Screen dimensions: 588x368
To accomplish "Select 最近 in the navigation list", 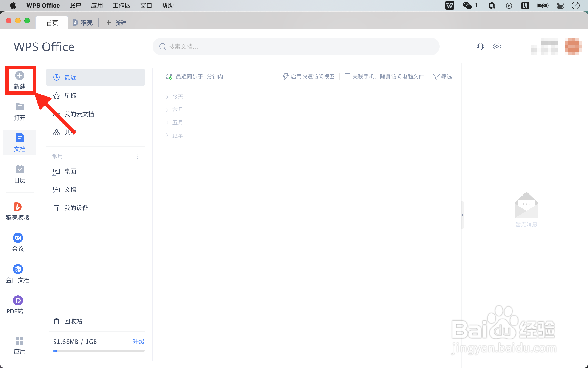I will pyautogui.click(x=96, y=77).
